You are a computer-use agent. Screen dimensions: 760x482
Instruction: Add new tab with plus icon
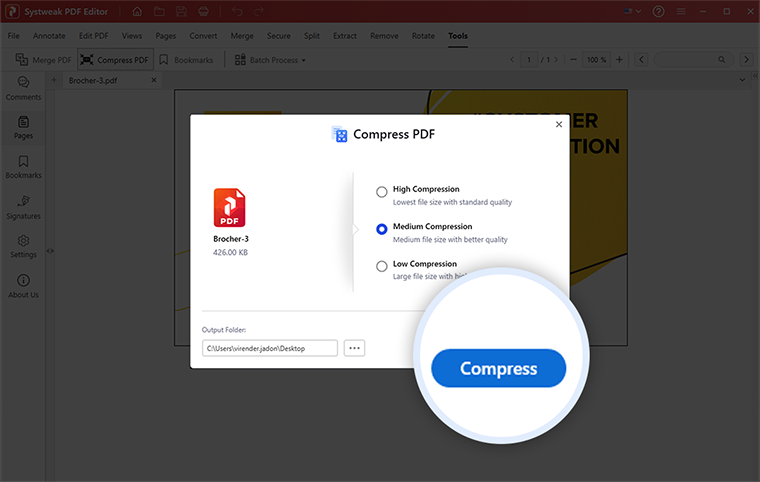(x=54, y=80)
